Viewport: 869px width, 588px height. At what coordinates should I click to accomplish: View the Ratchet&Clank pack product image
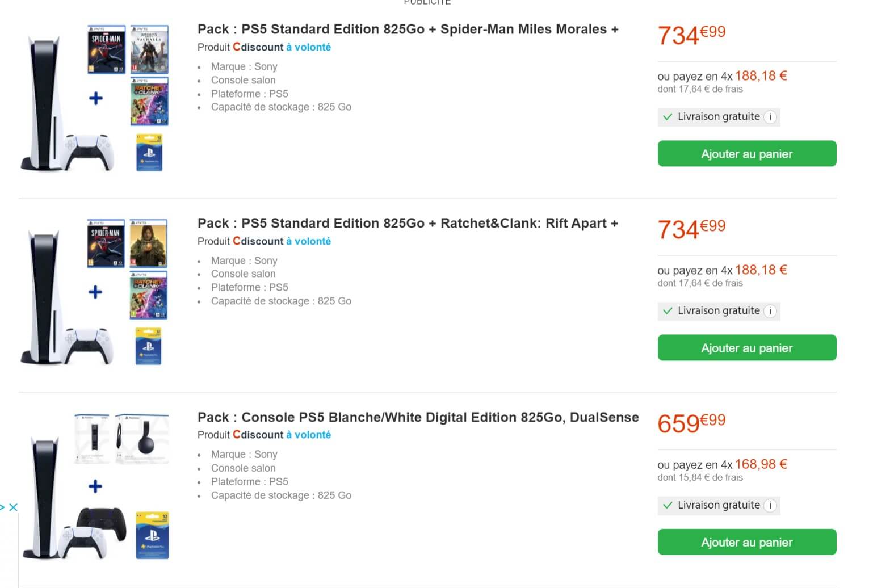[x=95, y=292]
